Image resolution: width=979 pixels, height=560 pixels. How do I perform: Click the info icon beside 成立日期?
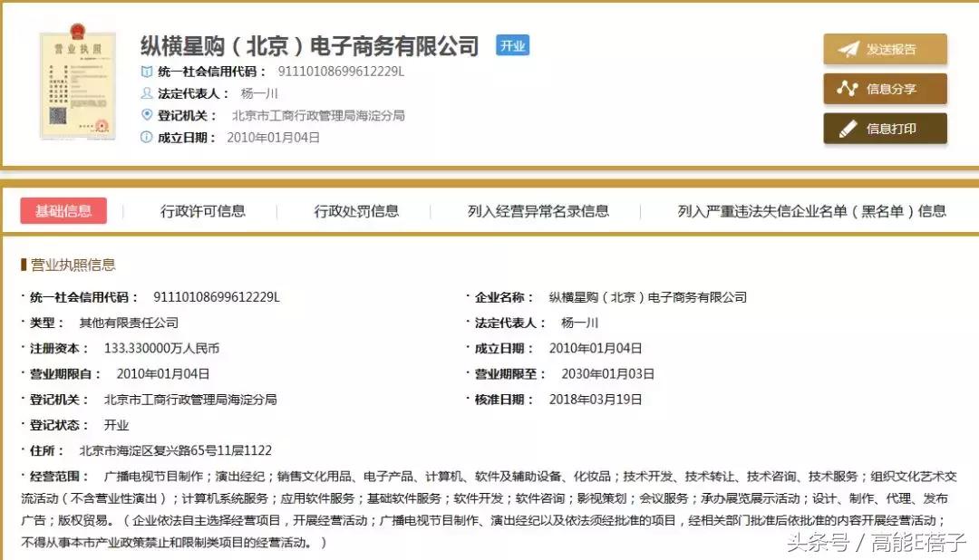click(145, 138)
